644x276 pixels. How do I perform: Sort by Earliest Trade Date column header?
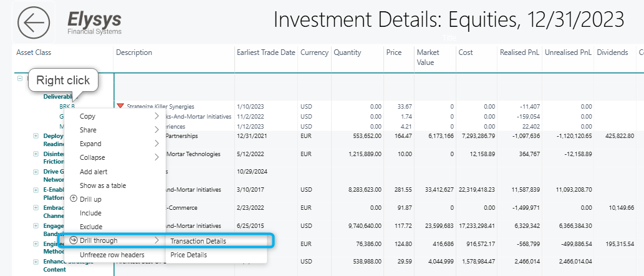(266, 52)
